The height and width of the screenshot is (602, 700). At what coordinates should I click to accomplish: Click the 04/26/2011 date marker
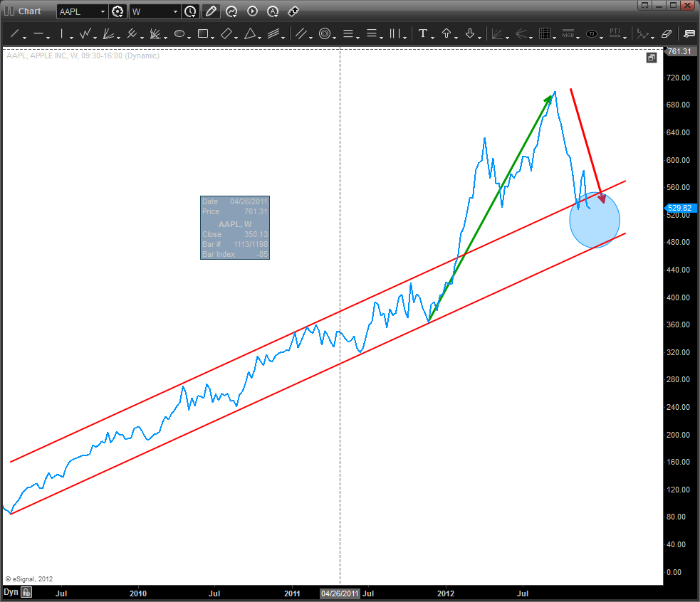click(340, 593)
